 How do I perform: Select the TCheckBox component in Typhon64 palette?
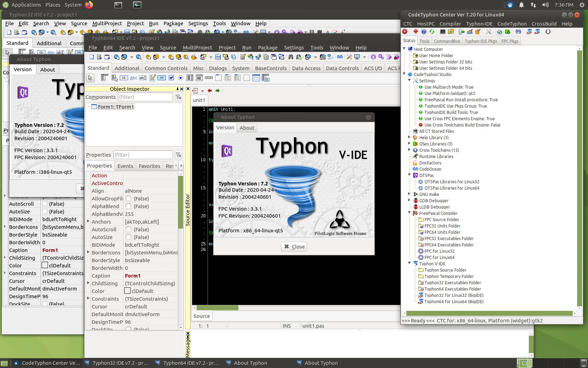pos(171,78)
